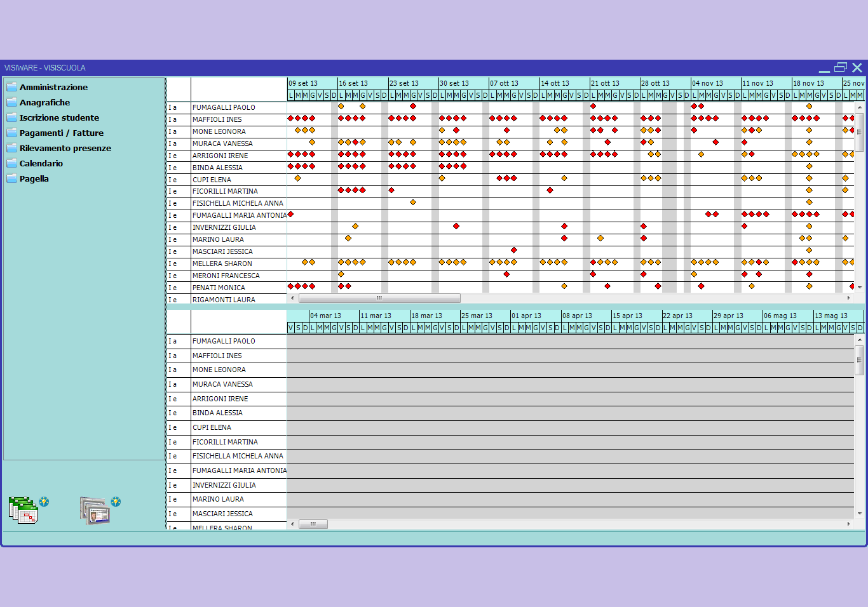Open the stacked green calendars icon
This screenshot has width=868, height=607.
[24, 510]
